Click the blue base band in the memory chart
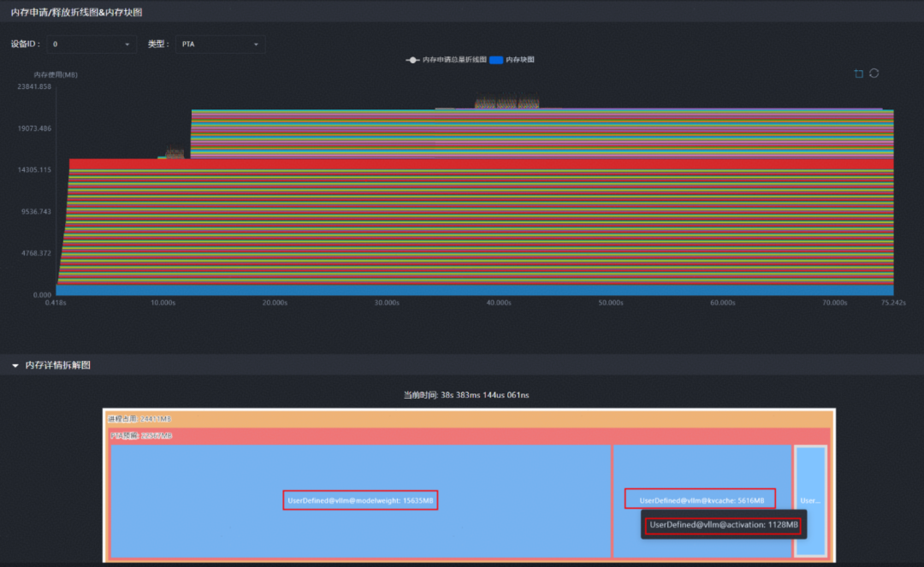The image size is (924, 567). [x=475, y=290]
